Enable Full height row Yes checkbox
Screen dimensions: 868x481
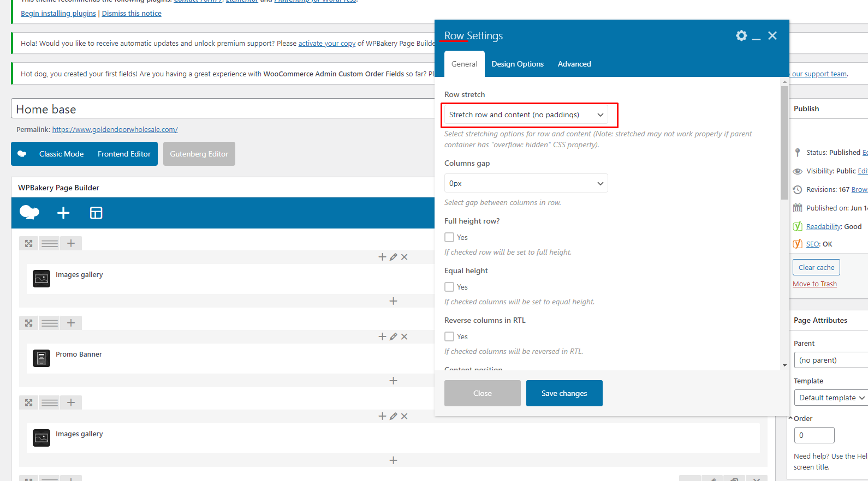pyautogui.click(x=449, y=237)
